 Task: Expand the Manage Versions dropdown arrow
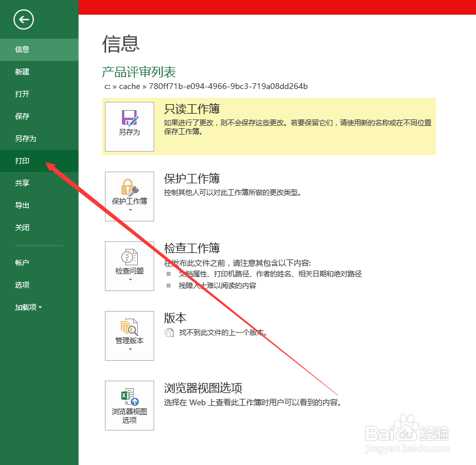pyautogui.click(x=129, y=350)
